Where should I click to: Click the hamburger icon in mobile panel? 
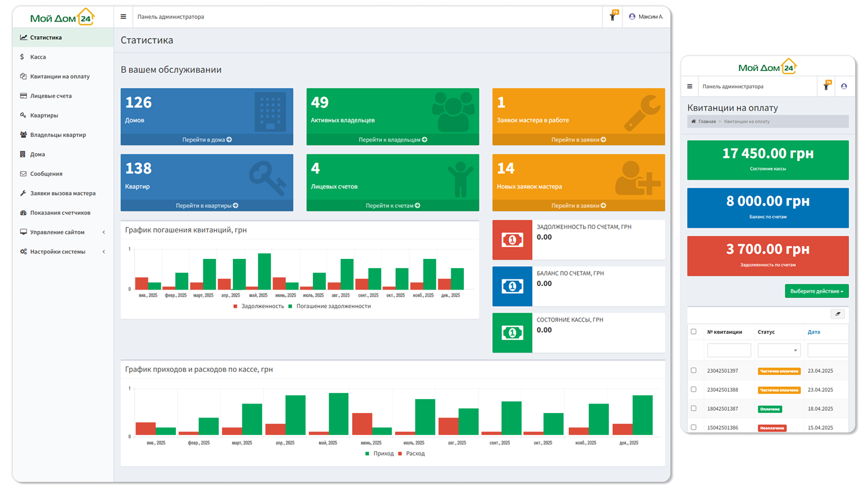tap(689, 86)
